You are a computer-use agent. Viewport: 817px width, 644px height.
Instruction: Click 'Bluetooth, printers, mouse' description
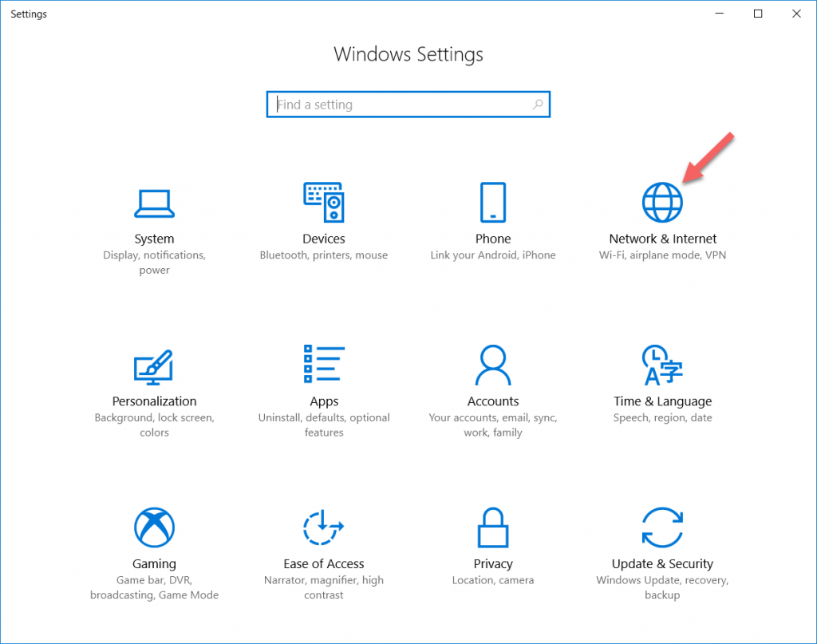click(x=324, y=255)
